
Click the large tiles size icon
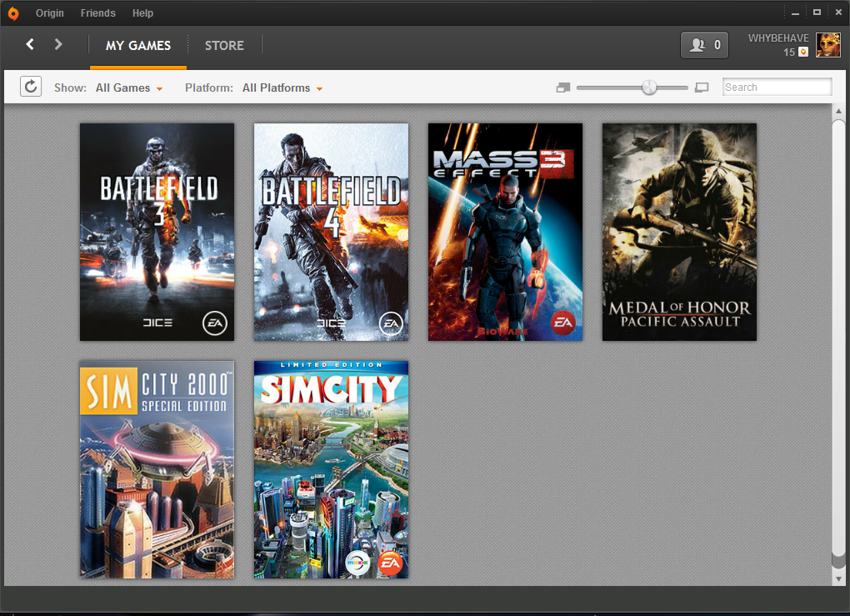tap(702, 88)
